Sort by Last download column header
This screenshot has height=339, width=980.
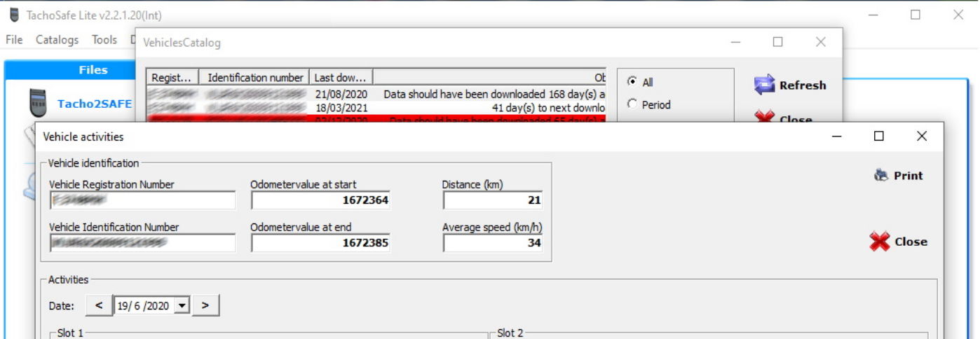(341, 77)
